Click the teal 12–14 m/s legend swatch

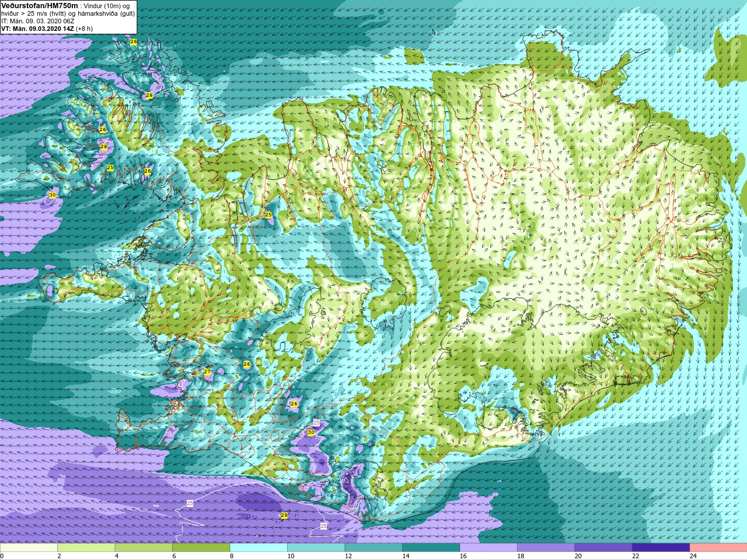[373, 548]
